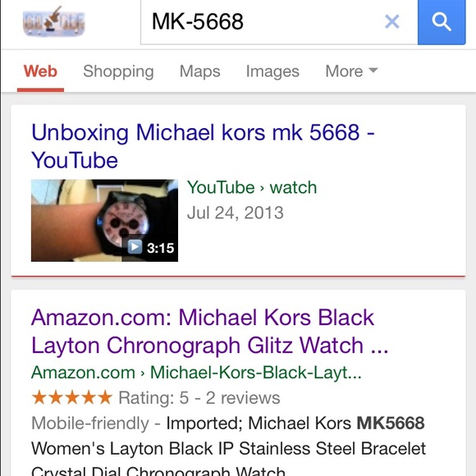Click the Jul 24, 2013 date text

pyautogui.click(x=236, y=213)
